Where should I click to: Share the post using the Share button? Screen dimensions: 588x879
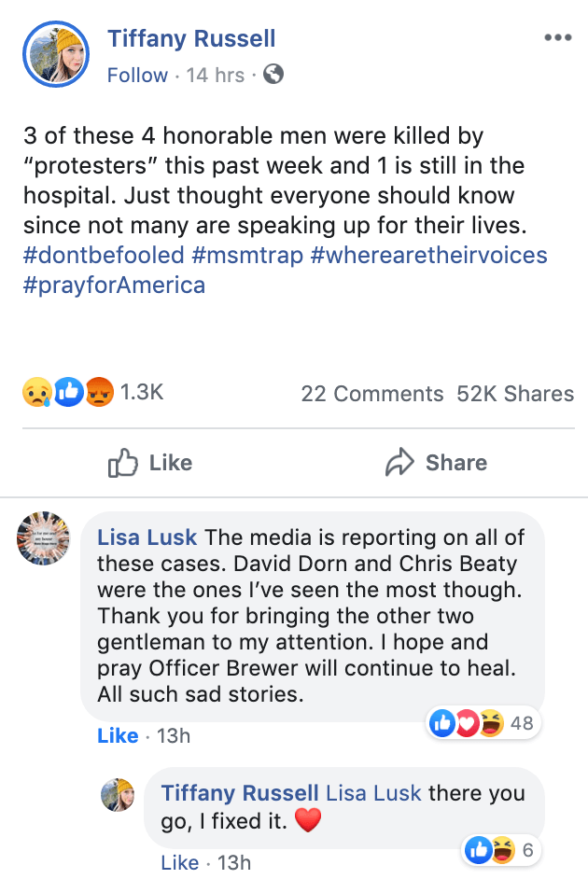click(436, 463)
